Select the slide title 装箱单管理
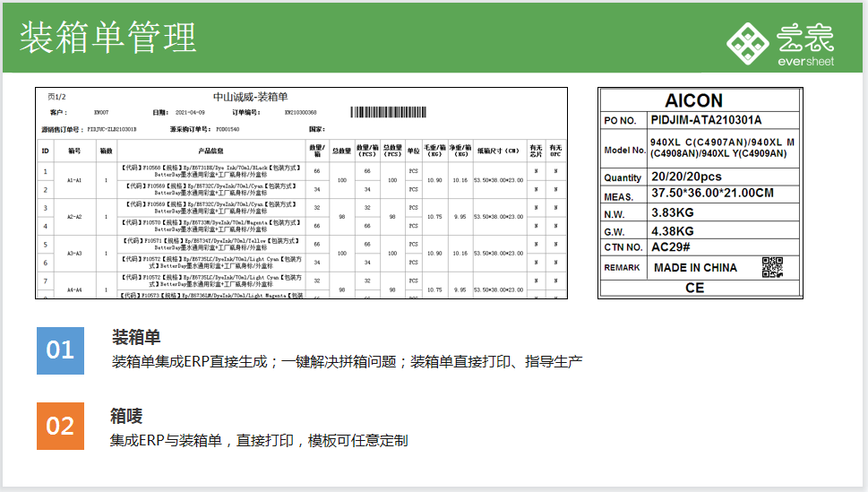Screen dimensions: 868x492 (x=108, y=38)
